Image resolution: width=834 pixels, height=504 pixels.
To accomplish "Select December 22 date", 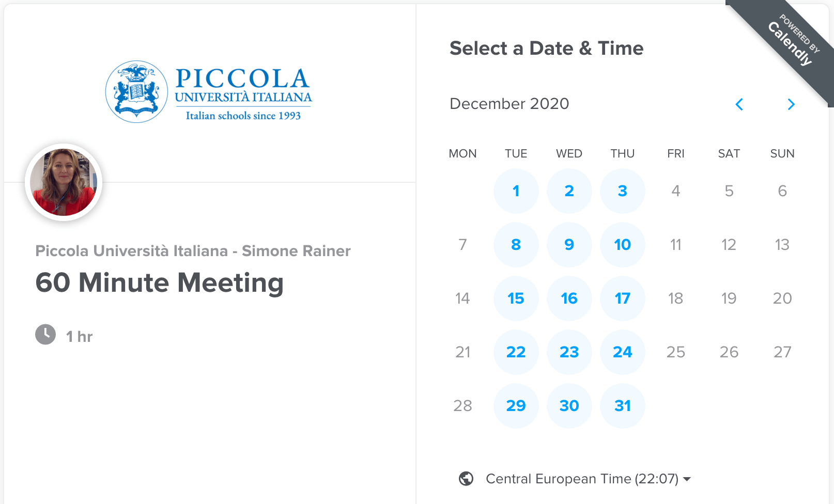I will (x=516, y=352).
